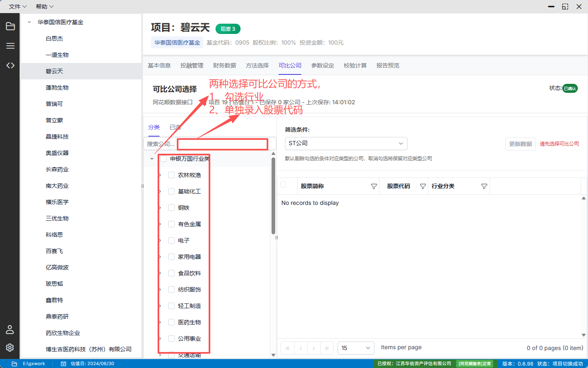
Task: Click scroll-up arrow of results table scrollbar
Action: [x=584, y=198]
